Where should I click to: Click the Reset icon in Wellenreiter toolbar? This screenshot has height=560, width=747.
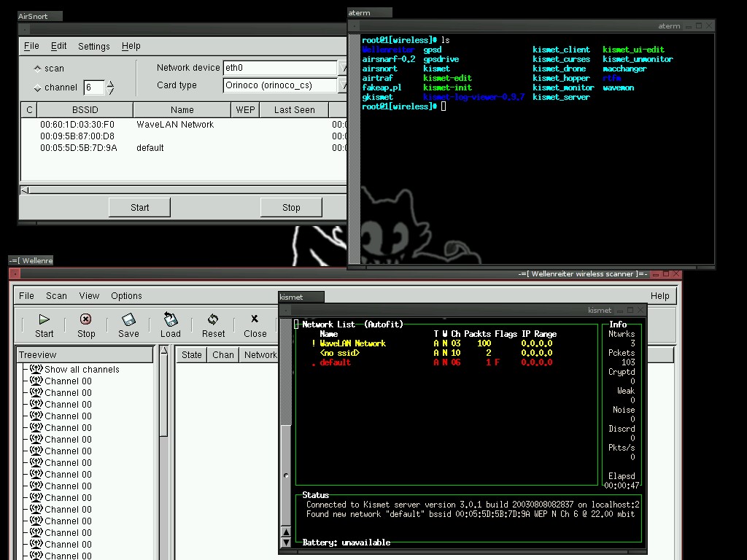(213, 319)
